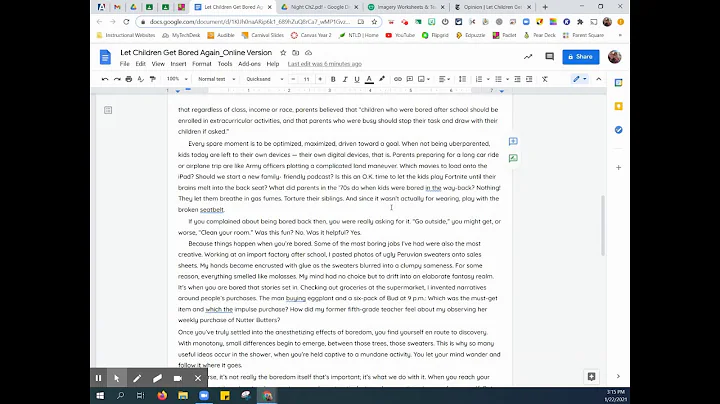Open the activity dashboard trend icon

[x=528, y=56]
